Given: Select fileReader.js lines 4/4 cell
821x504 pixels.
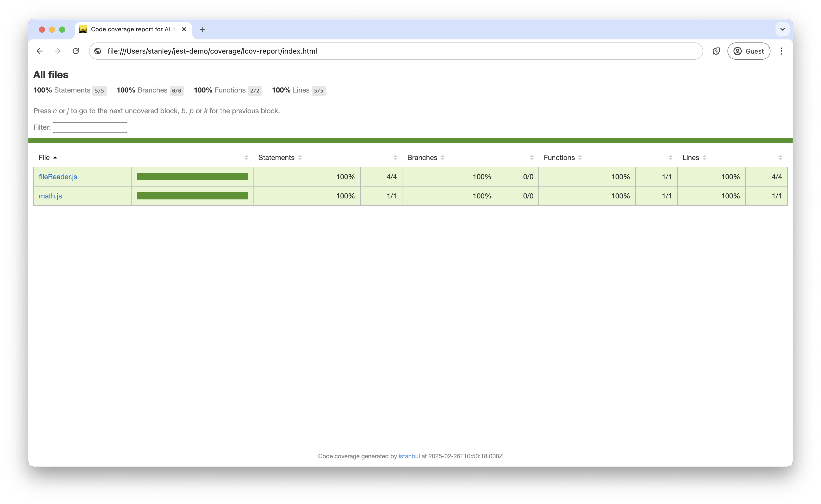Looking at the screenshot, I should (x=766, y=177).
